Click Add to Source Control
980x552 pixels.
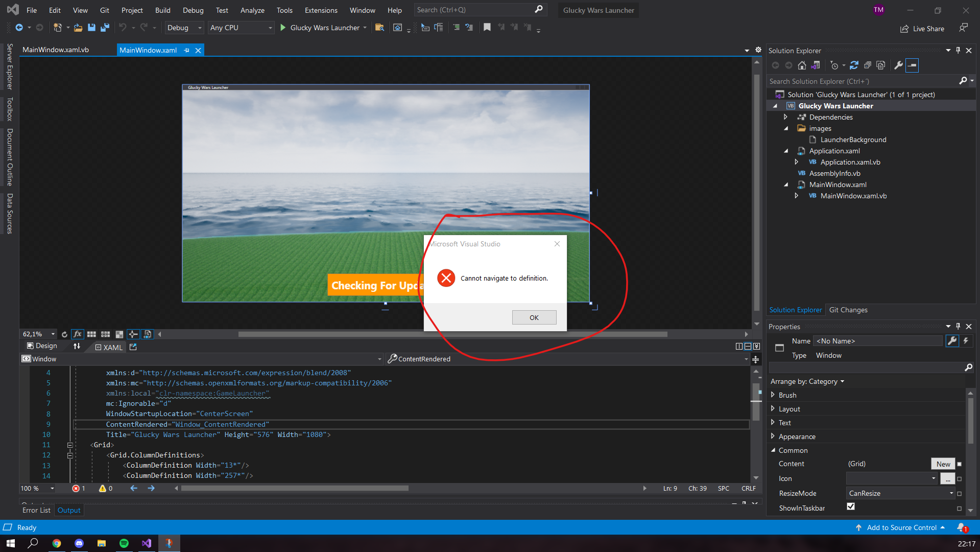coord(901,527)
